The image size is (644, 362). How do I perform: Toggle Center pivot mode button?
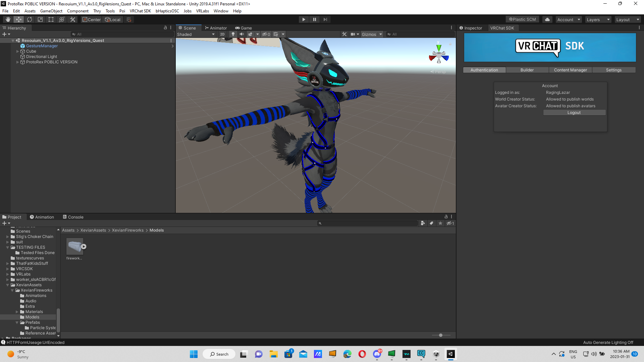(x=92, y=19)
